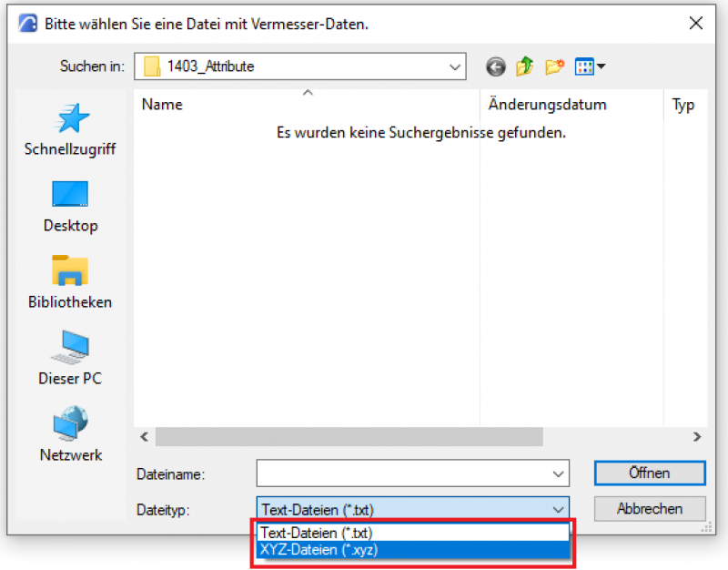Open Bibliotheken in the sidebar
Viewport: 728px width, 570px height.
click(x=70, y=281)
